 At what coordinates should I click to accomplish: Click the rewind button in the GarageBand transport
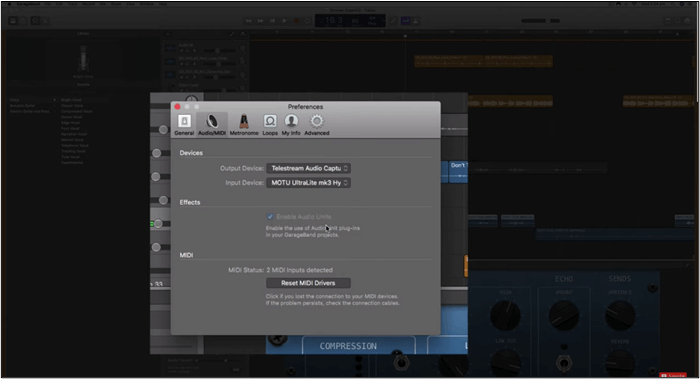[249, 21]
